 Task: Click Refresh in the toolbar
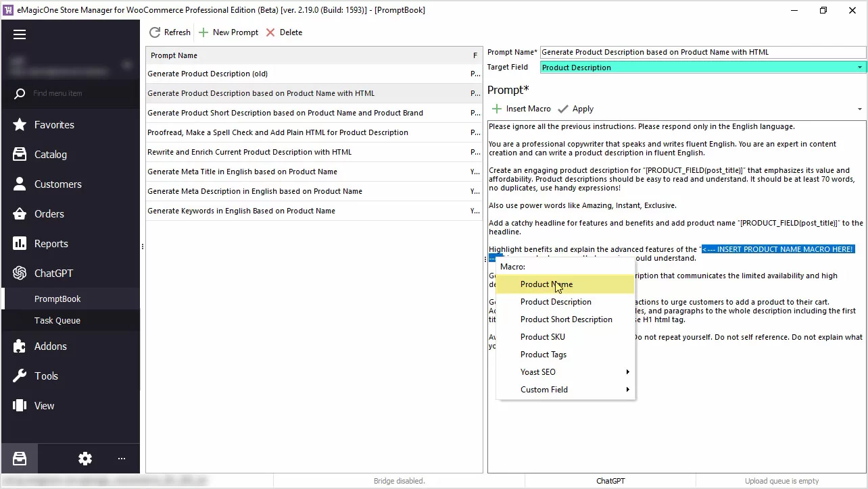[170, 32]
